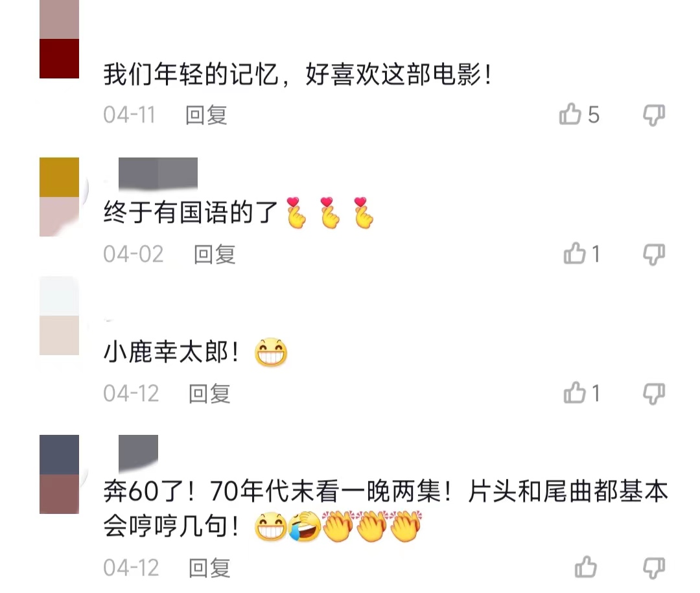
Task: Open avatar next to 终于有国语的了 comment
Action: click(60, 197)
